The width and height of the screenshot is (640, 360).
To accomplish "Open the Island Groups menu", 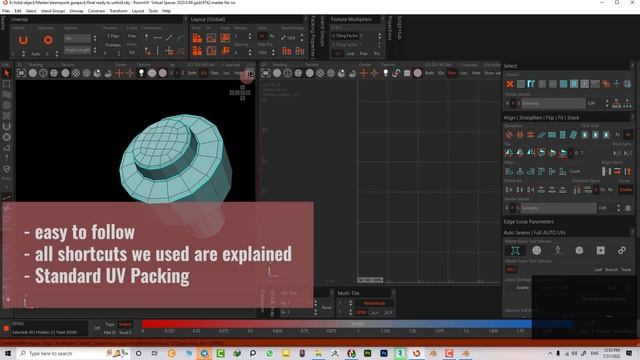I will pos(53,11).
